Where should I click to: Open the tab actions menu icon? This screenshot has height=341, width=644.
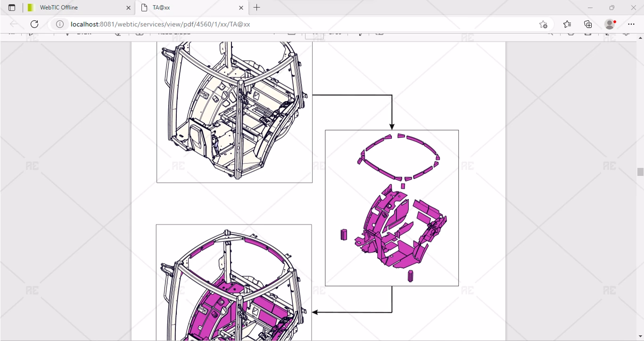(12, 8)
